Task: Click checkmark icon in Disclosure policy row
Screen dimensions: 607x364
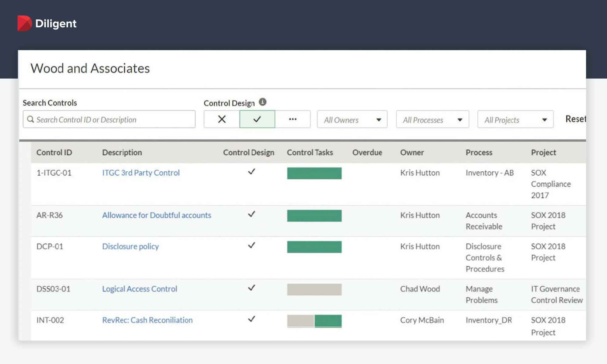Action: pos(251,245)
